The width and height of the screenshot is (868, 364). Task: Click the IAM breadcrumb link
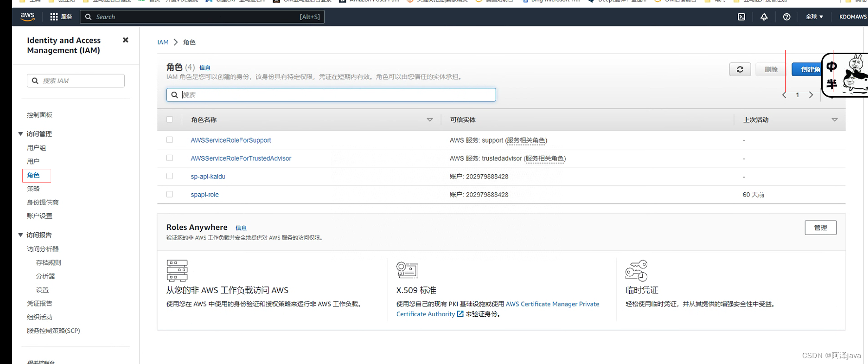click(163, 42)
